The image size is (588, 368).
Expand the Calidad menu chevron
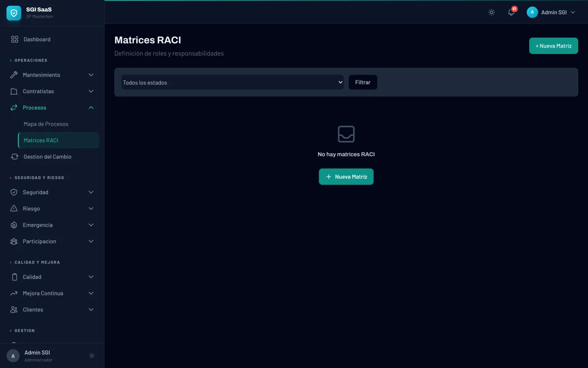point(91,277)
